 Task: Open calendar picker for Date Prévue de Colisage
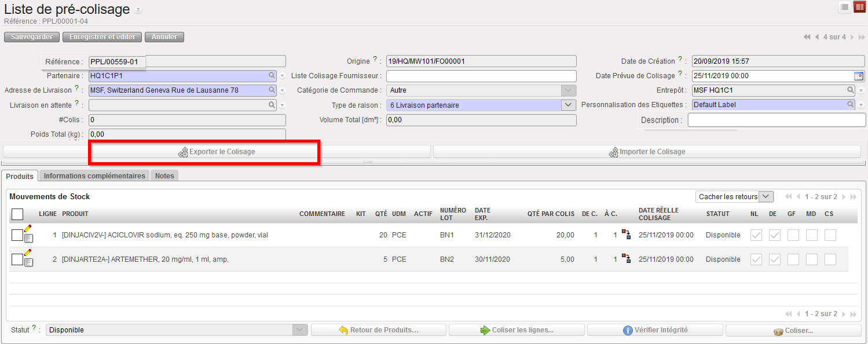(859, 76)
